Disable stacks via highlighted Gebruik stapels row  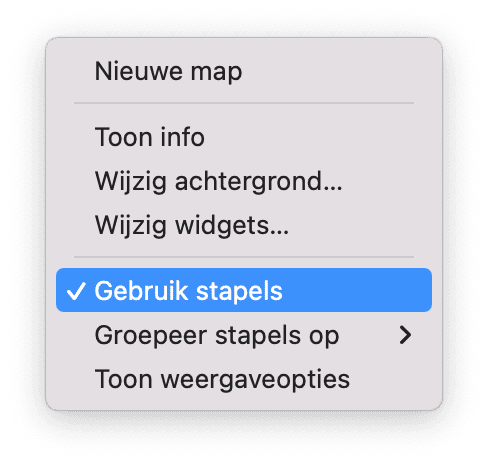[x=244, y=290]
